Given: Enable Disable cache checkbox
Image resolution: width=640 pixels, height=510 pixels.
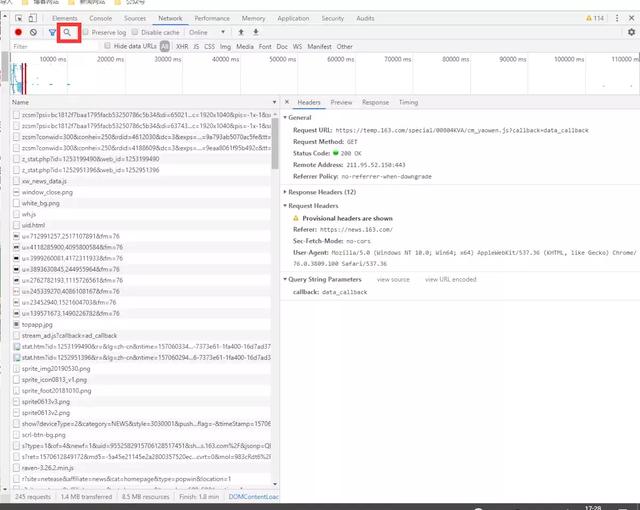Looking at the screenshot, I should click(x=135, y=32).
